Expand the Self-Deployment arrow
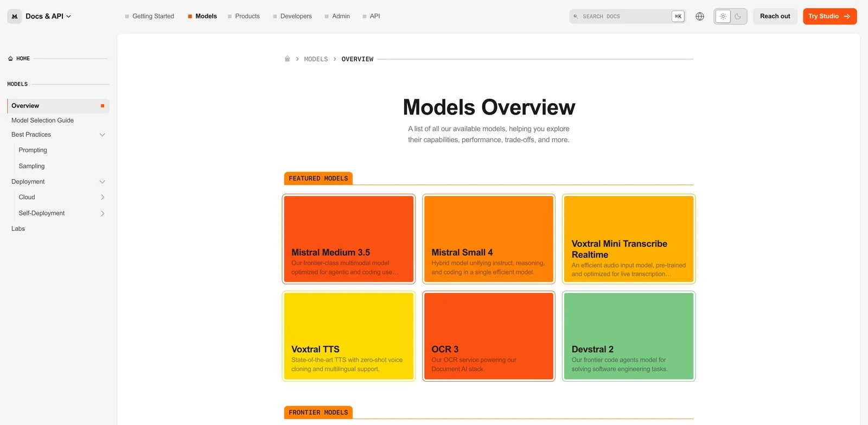The image size is (868, 425). click(x=103, y=213)
